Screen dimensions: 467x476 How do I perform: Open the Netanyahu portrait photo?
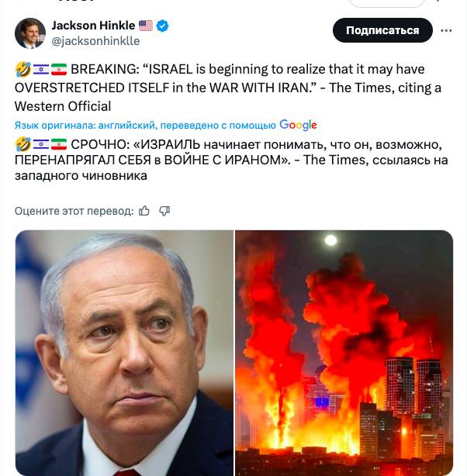point(124,353)
